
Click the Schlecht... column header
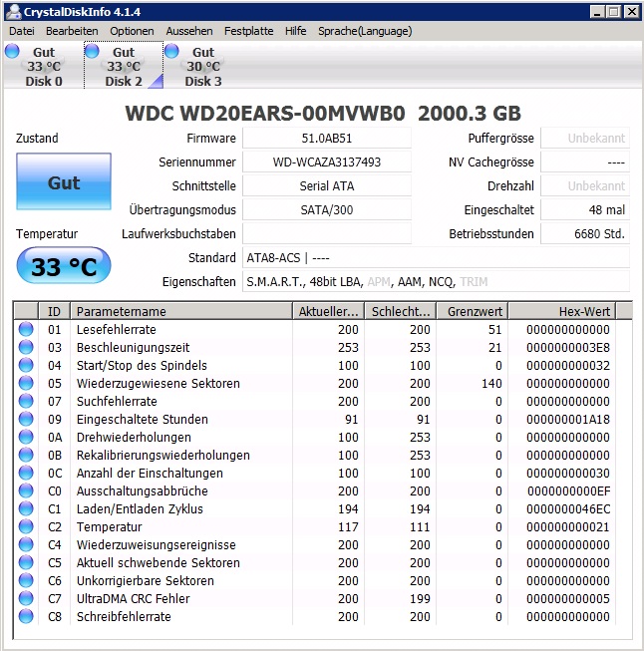pyautogui.click(x=401, y=311)
